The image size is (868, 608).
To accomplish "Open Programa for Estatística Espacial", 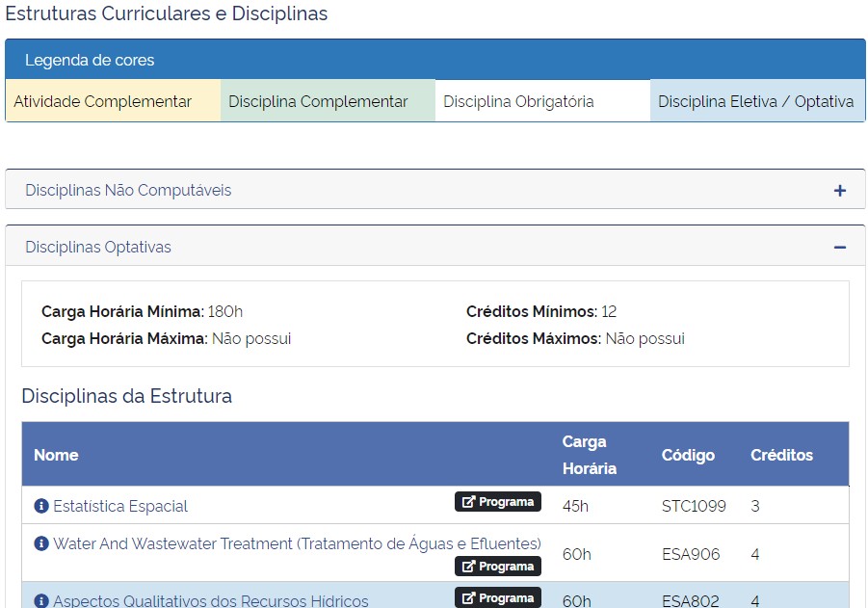I will 498,502.
